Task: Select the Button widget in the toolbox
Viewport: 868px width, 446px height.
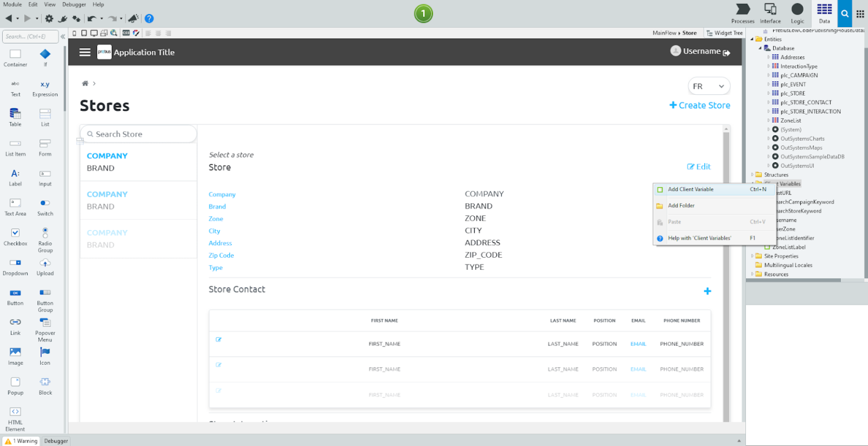Action: coord(15,296)
